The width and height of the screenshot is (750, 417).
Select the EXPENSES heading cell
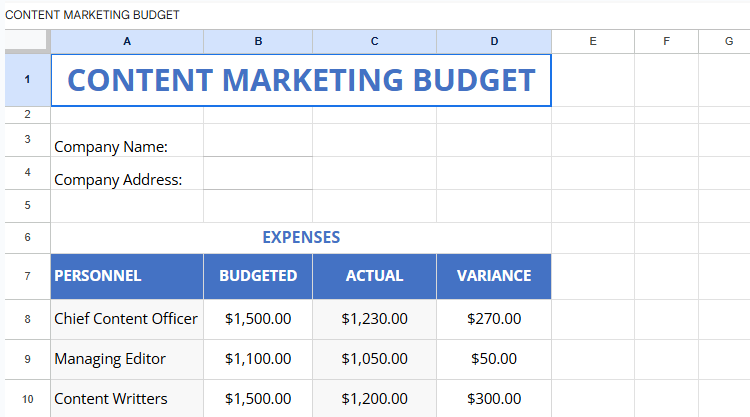click(x=301, y=237)
